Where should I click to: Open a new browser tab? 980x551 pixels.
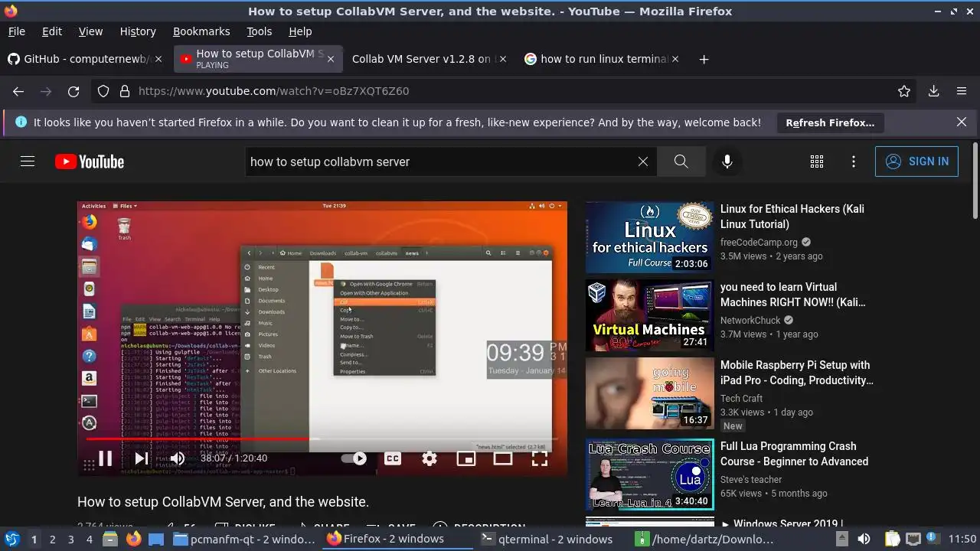pos(704,59)
